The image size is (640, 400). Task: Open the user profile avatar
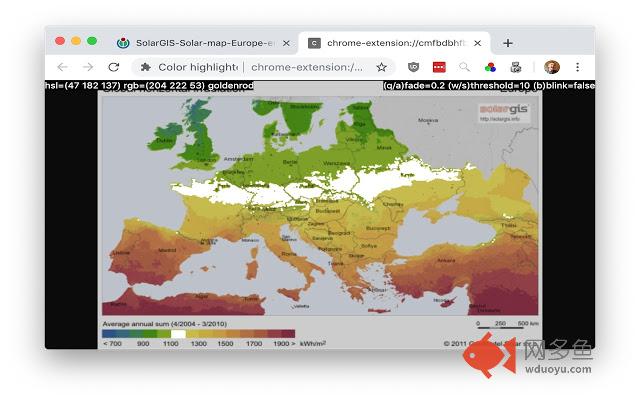pos(552,67)
